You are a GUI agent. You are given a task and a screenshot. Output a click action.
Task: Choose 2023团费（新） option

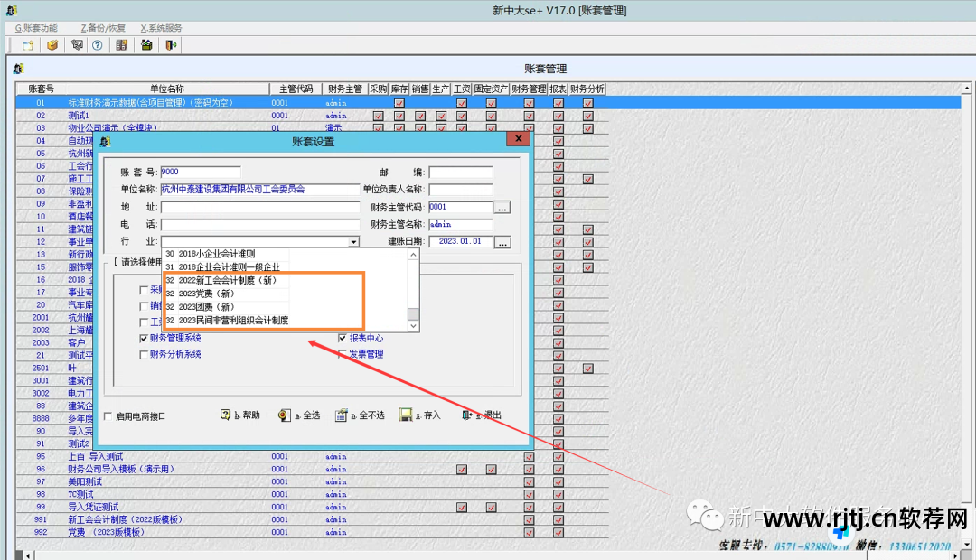click(286, 307)
